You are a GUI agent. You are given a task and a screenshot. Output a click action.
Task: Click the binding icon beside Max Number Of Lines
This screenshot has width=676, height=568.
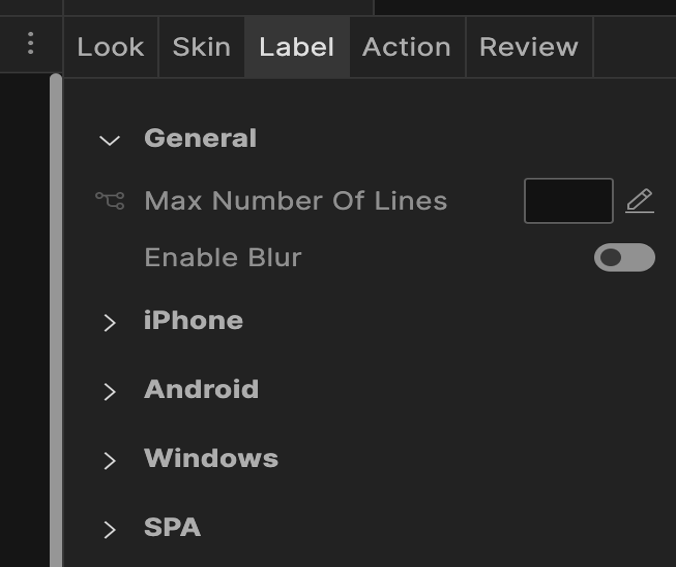coord(110,200)
